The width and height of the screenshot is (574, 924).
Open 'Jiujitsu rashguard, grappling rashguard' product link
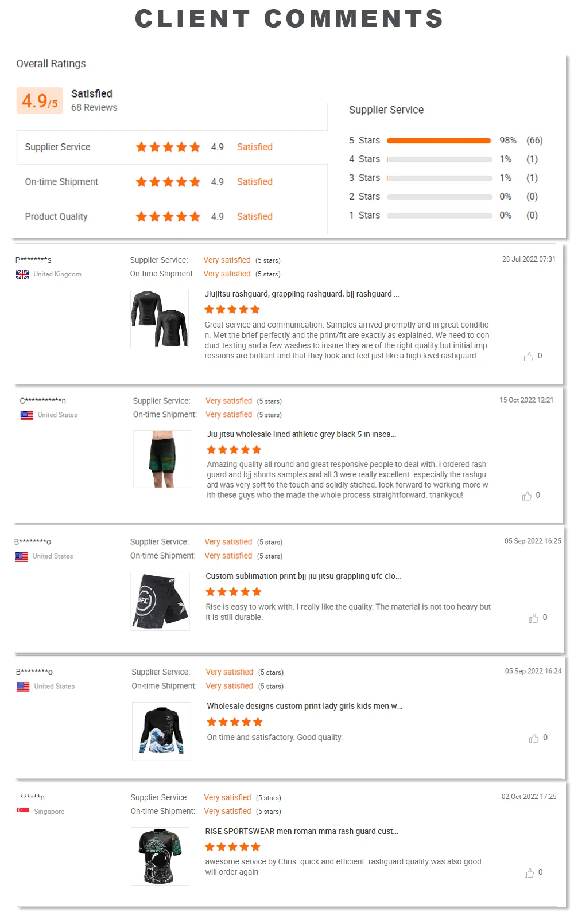(x=301, y=294)
